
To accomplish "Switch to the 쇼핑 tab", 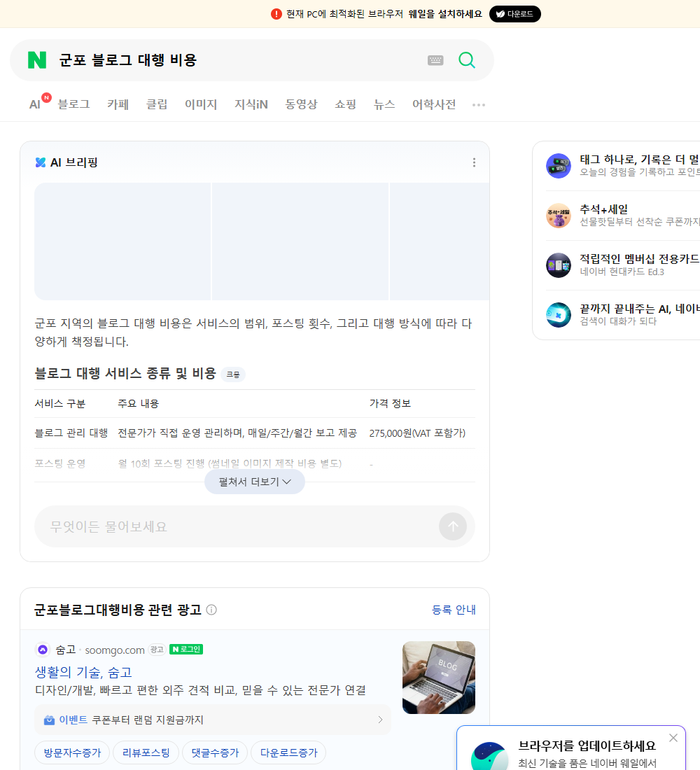I will 345,104.
